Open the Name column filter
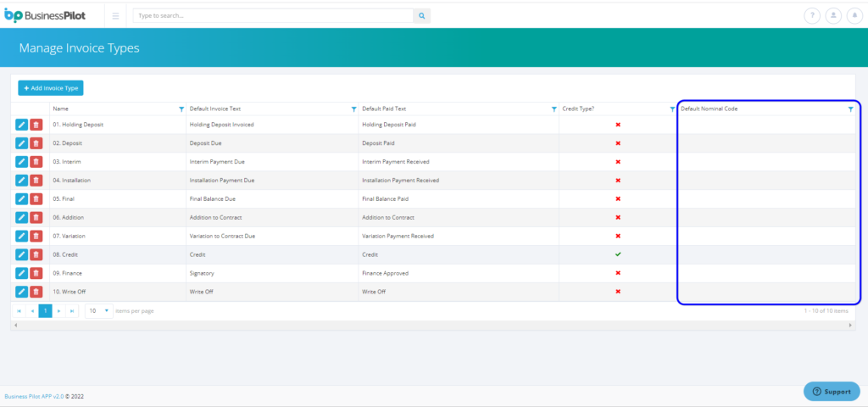The image size is (868, 407). coord(181,109)
